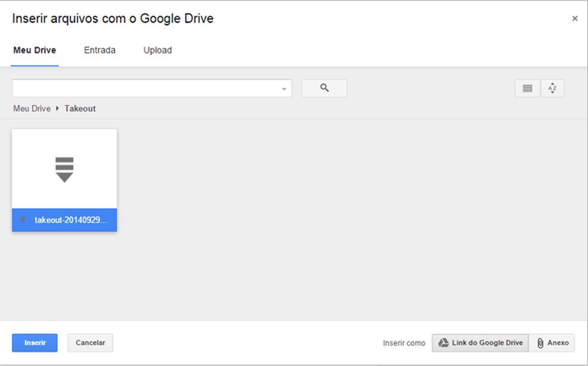Close the Google Drive insert dialog

click(x=575, y=18)
